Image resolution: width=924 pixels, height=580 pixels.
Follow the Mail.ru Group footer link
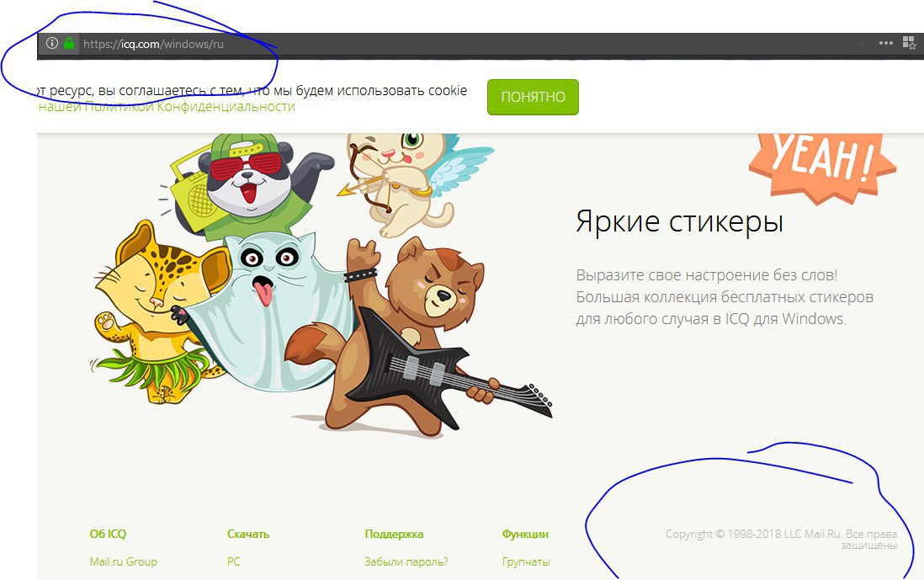point(123,561)
